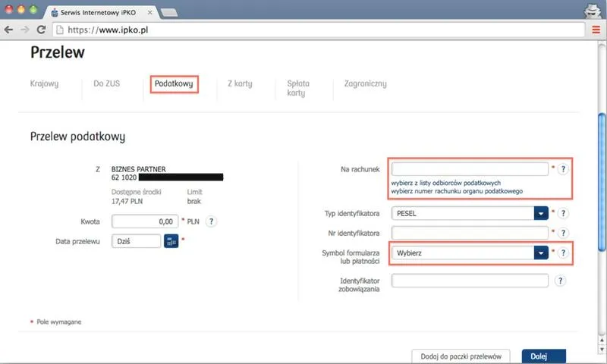Select the Do ZUS tab

click(x=106, y=83)
